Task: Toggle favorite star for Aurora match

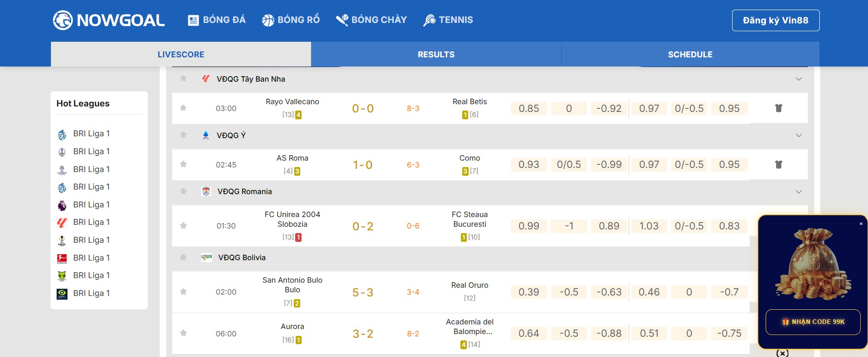Action: pyautogui.click(x=183, y=333)
